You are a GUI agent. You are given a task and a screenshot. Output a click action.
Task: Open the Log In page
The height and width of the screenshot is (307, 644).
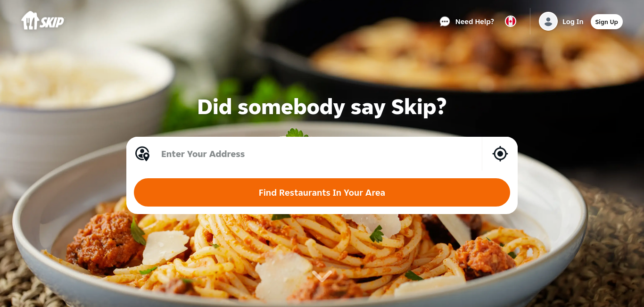[x=573, y=22]
